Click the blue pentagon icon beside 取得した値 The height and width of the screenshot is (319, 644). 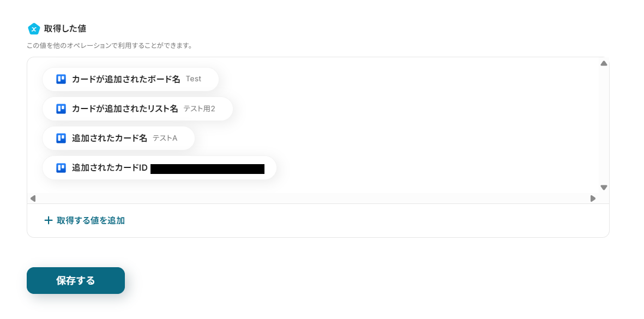point(34,29)
